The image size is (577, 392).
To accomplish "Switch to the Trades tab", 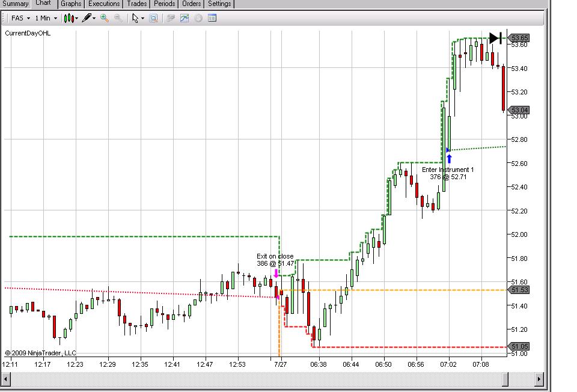I will coord(137,4).
